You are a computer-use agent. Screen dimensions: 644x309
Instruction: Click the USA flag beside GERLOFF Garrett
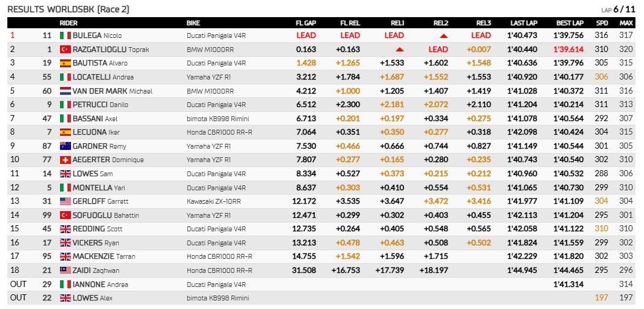[x=66, y=201]
